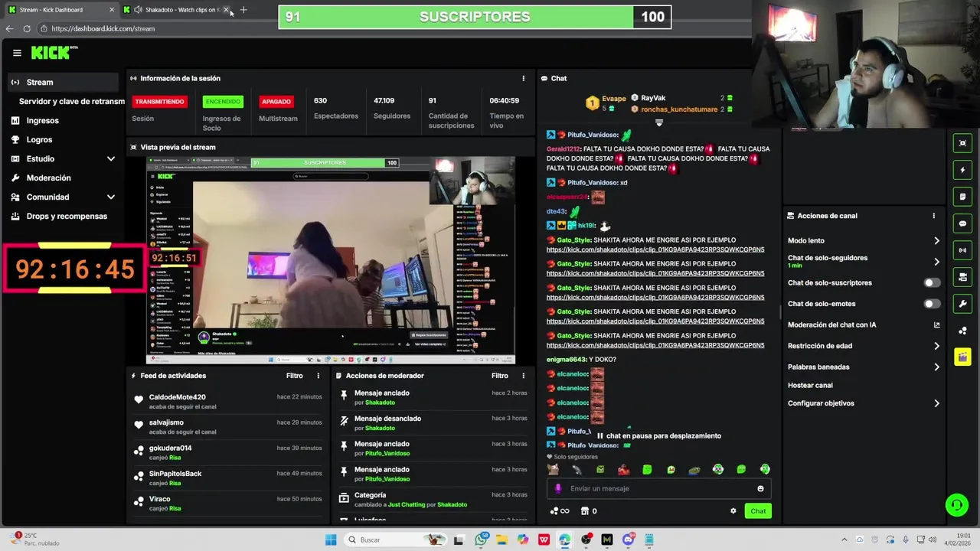The image size is (980, 551).
Task: Open a new browser tab
Action: [243, 10]
